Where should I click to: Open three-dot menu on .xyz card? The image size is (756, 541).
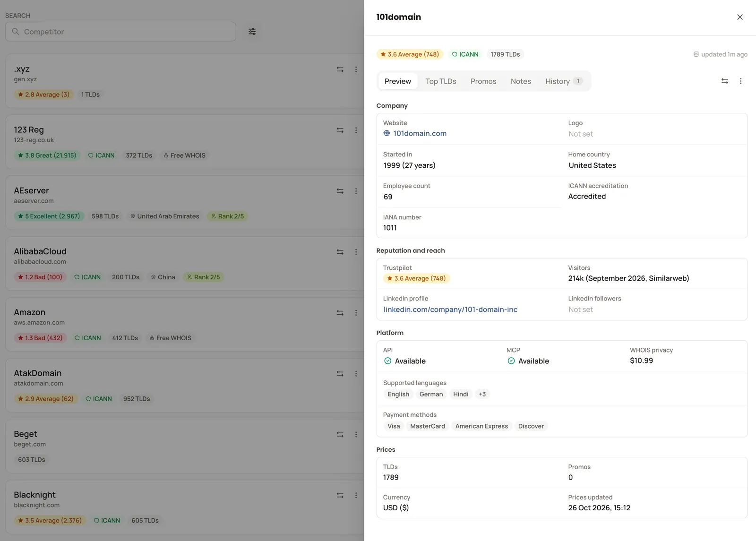(x=356, y=69)
